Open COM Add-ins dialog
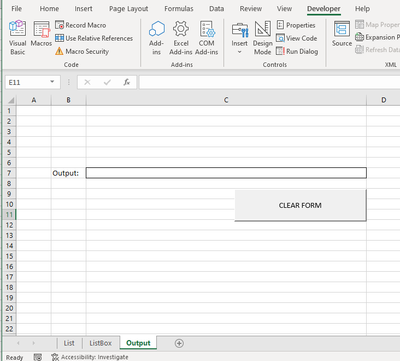This screenshot has width=400, height=361. click(x=207, y=38)
